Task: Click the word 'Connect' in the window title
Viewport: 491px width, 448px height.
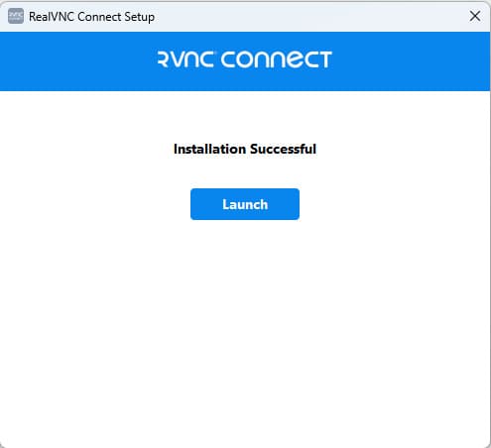Action: (99, 17)
